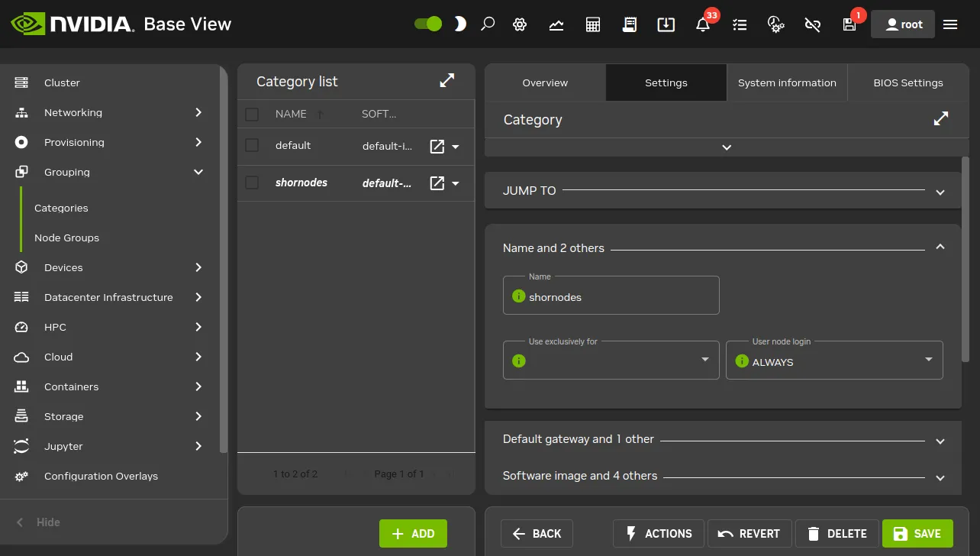Viewport: 980px width, 556px height.
Task: Open the receipt document icon in header
Action: pos(630,24)
